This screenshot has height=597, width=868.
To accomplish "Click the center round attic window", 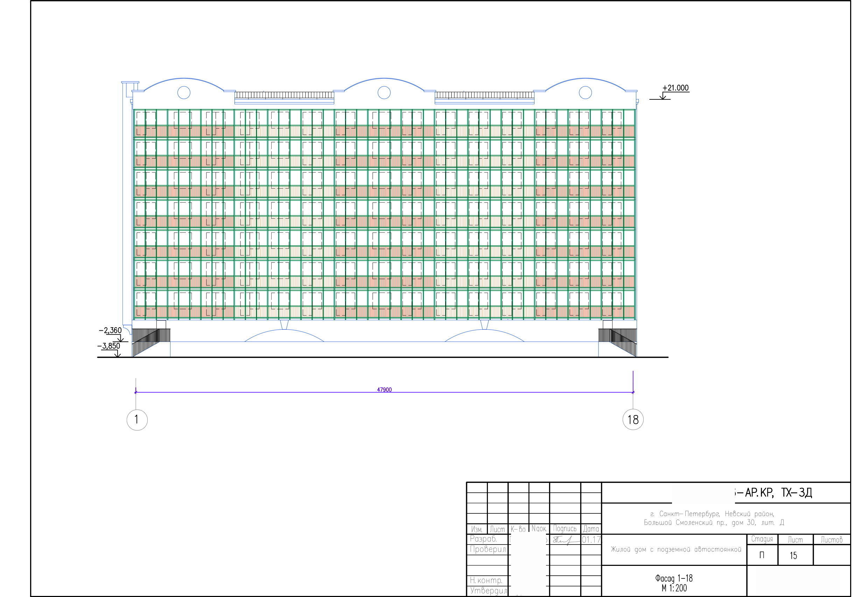I will pos(384,92).
